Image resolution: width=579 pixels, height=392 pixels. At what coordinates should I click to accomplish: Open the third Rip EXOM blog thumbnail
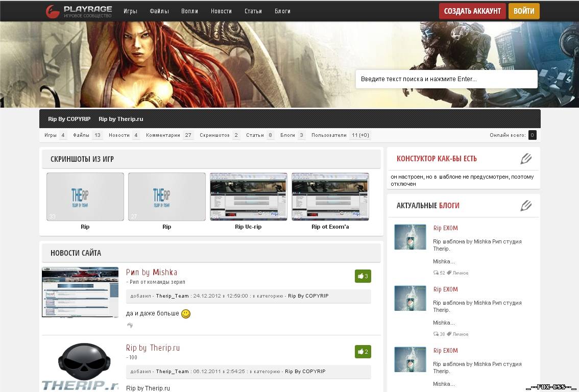pos(410,359)
